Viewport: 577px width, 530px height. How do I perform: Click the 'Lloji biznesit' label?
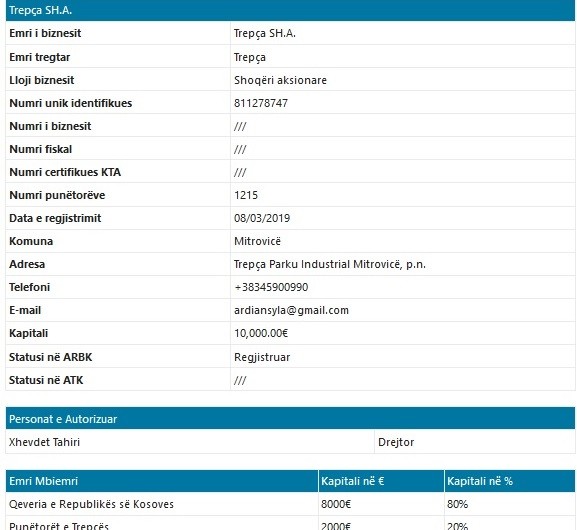coord(42,80)
